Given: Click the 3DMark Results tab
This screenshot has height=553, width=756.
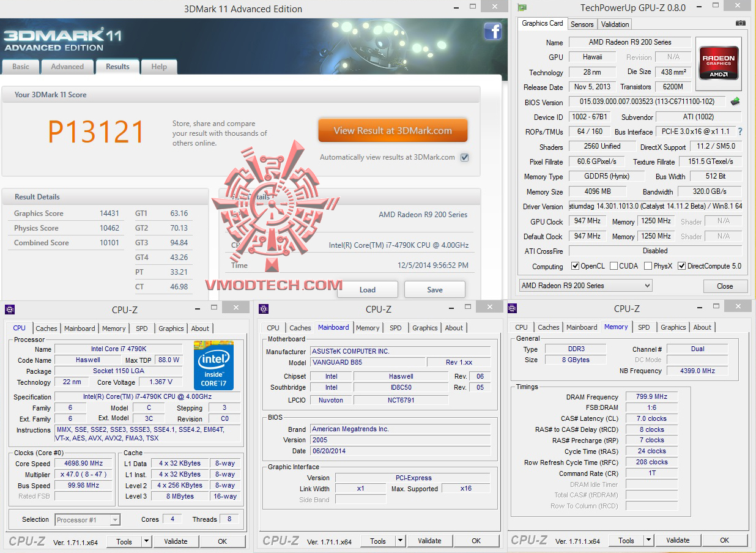Looking at the screenshot, I should (117, 66).
